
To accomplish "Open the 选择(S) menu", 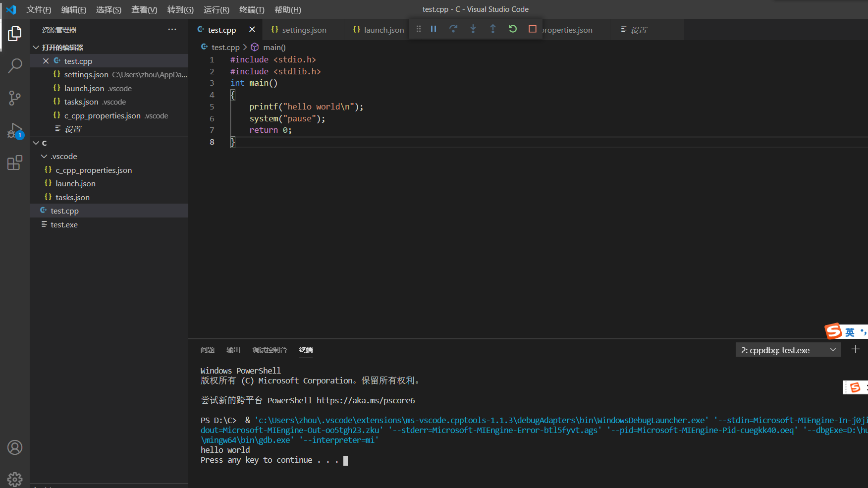I will (108, 9).
